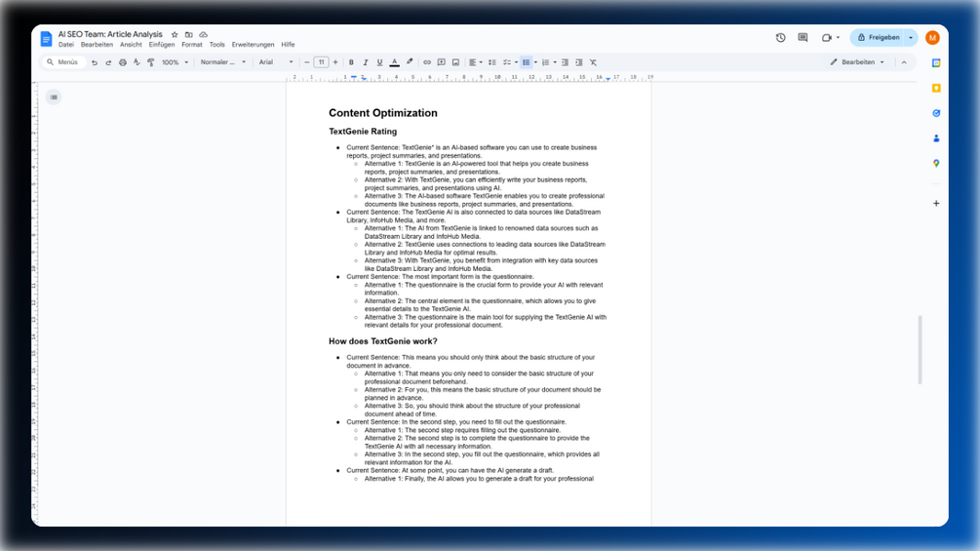This screenshot has height=551, width=980.
Task: Open the Keep notes side panel icon
Action: pos(936,88)
